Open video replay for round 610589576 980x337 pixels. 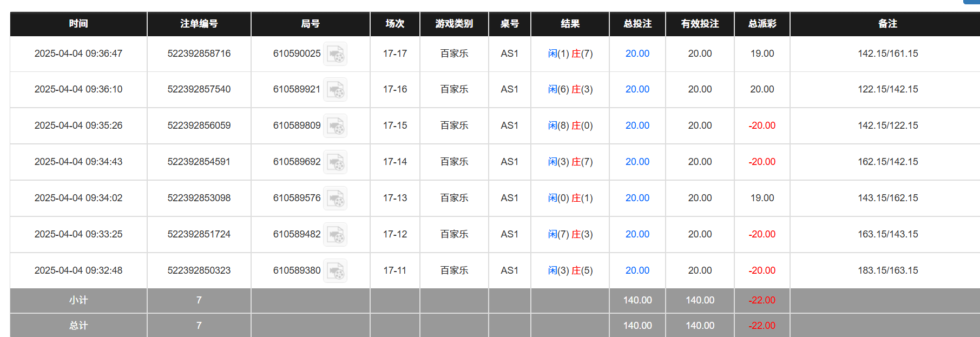coord(336,198)
